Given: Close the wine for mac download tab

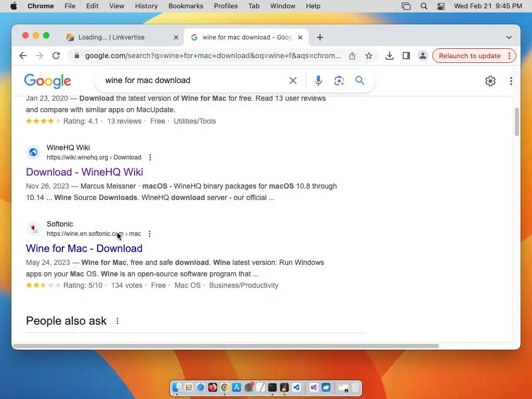Looking at the screenshot, I should tap(300, 37).
